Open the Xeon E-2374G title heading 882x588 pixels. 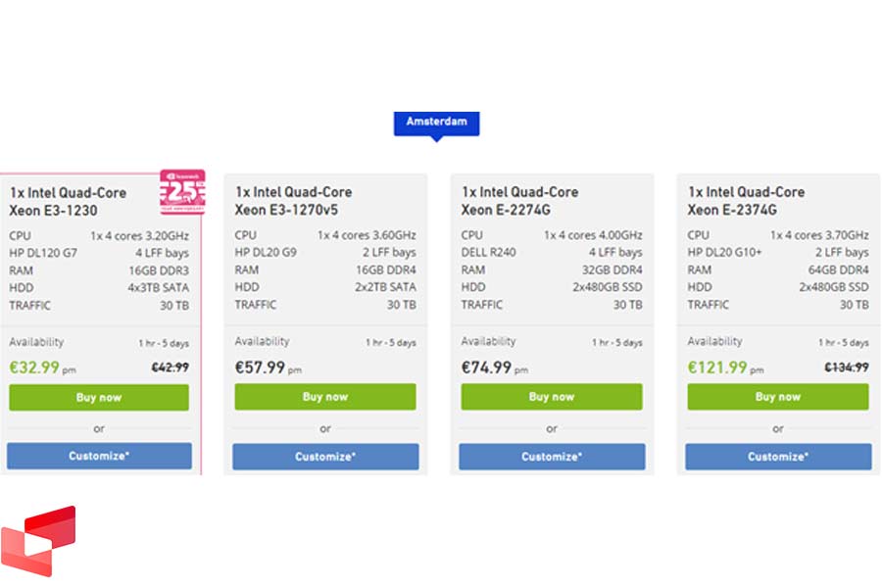tap(746, 201)
